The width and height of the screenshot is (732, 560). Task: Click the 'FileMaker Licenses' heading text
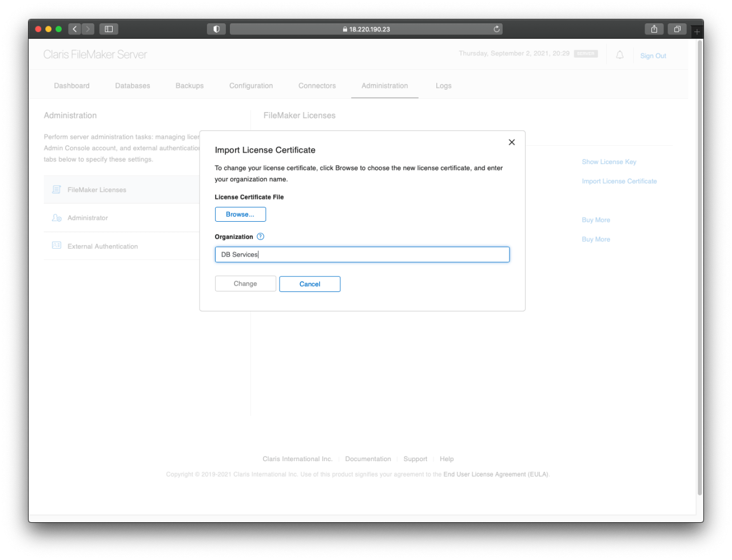300,115
